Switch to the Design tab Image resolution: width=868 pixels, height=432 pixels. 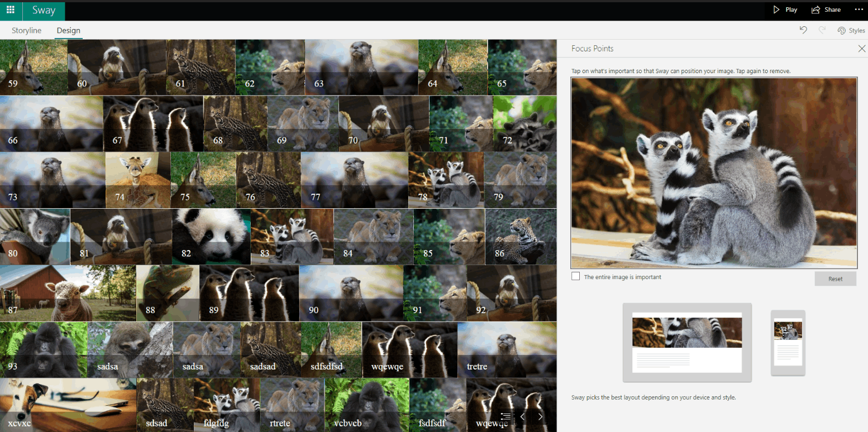click(x=68, y=30)
